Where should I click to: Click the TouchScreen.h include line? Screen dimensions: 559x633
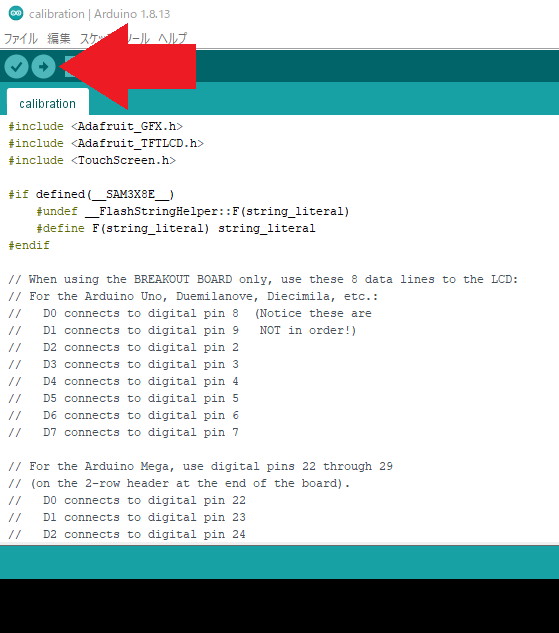point(92,160)
